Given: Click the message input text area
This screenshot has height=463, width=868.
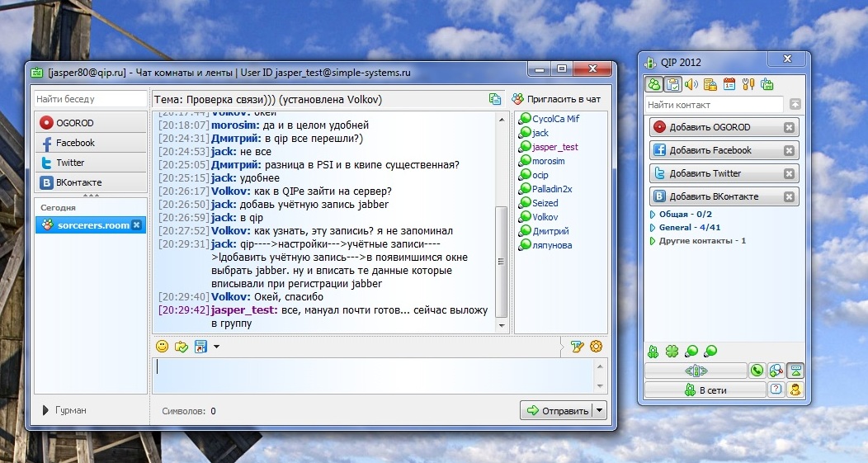Looking at the screenshot, I should point(373,376).
